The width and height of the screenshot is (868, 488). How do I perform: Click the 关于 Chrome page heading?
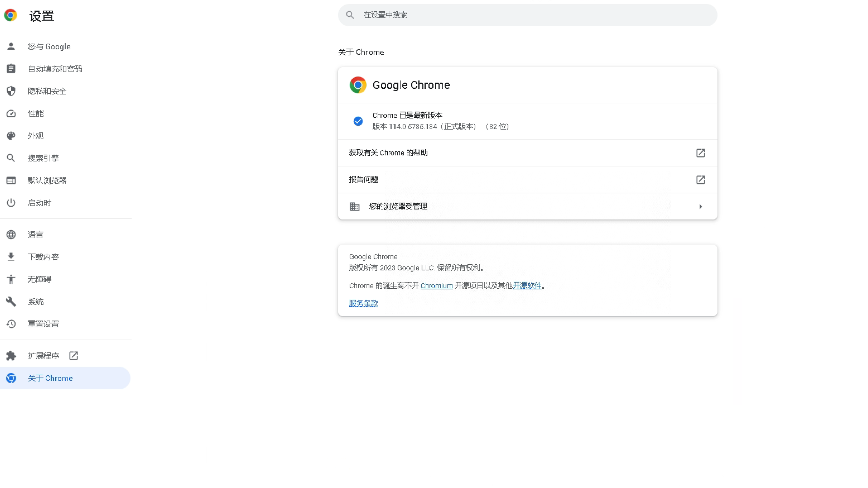[x=361, y=52]
